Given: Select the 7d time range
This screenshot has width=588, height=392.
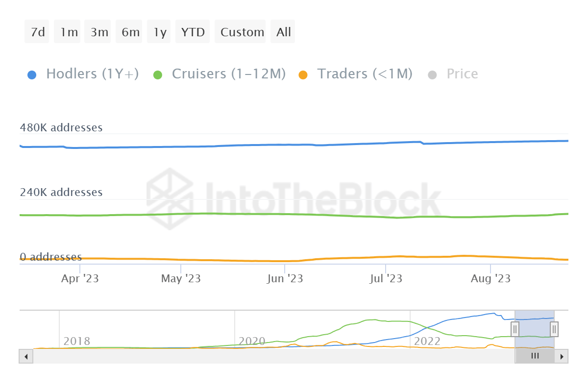Looking at the screenshot, I should tap(37, 32).
